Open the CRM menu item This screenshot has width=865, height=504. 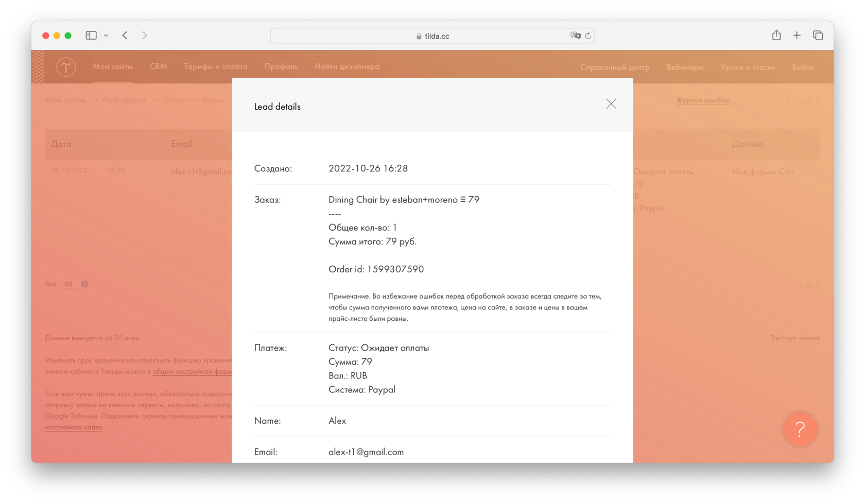pyautogui.click(x=158, y=66)
